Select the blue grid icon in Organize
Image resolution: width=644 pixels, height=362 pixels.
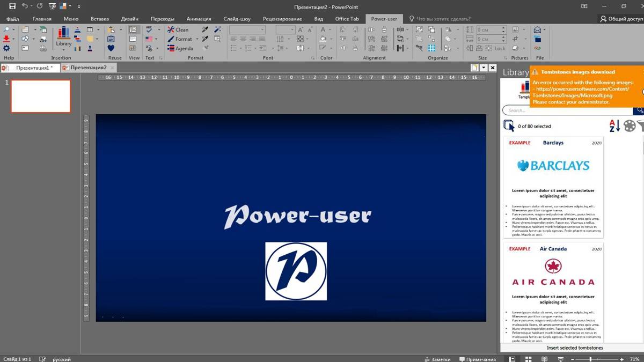431,48
